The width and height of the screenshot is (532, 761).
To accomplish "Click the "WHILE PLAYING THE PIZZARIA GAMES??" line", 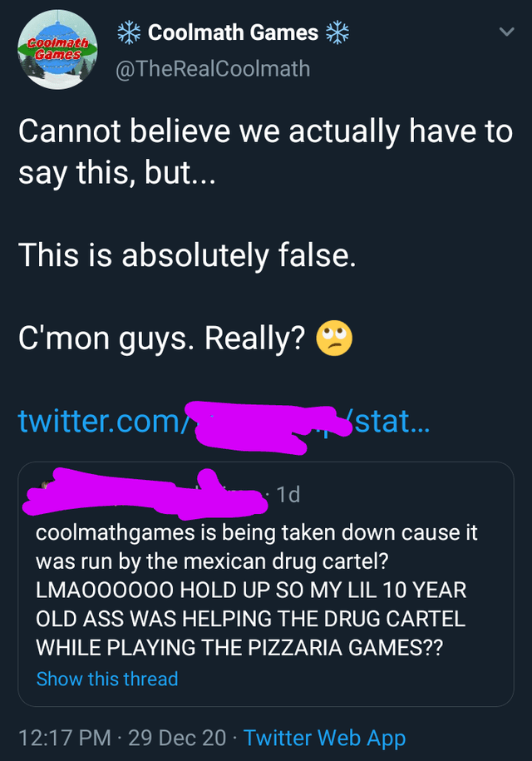I will coord(239,647).
